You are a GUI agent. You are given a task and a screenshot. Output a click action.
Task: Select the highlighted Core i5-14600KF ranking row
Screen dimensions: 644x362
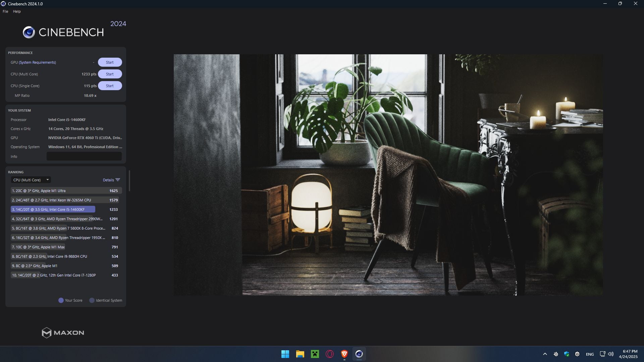66,209
